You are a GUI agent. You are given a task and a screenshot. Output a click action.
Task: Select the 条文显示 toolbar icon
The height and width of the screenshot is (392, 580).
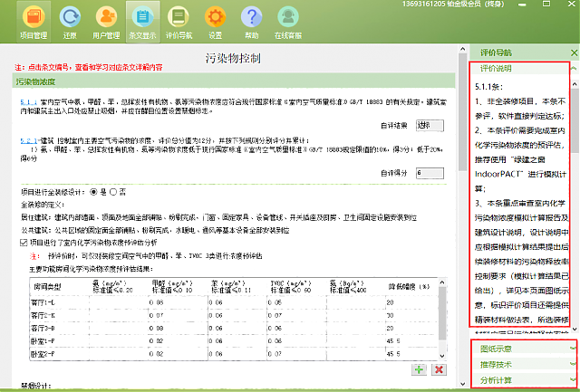tap(141, 20)
